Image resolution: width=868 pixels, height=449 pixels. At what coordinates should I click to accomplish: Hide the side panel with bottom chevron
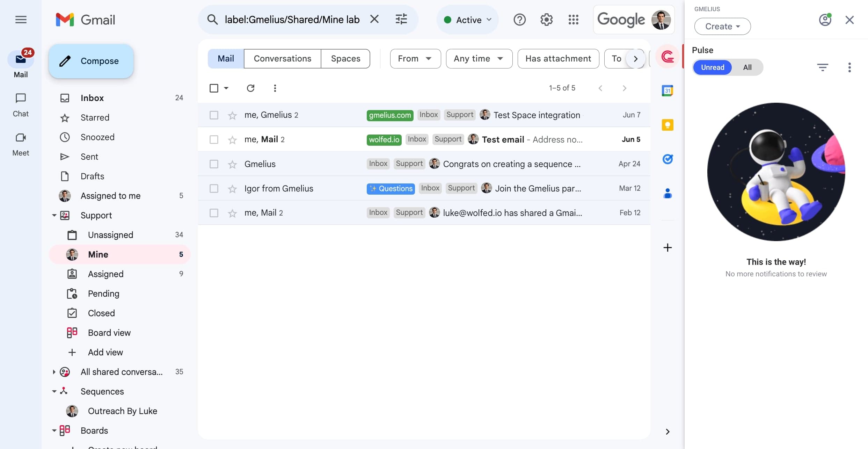tap(667, 432)
